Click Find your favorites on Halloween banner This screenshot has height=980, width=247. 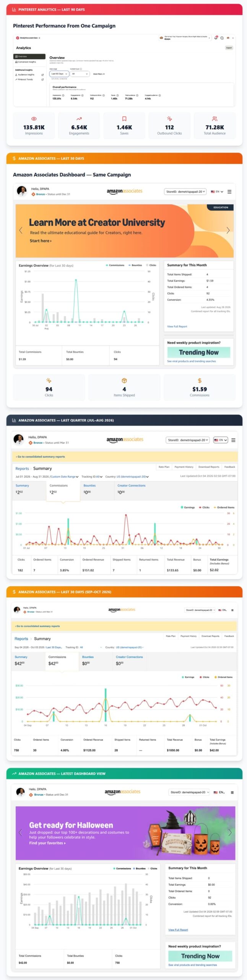pos(47,843)
